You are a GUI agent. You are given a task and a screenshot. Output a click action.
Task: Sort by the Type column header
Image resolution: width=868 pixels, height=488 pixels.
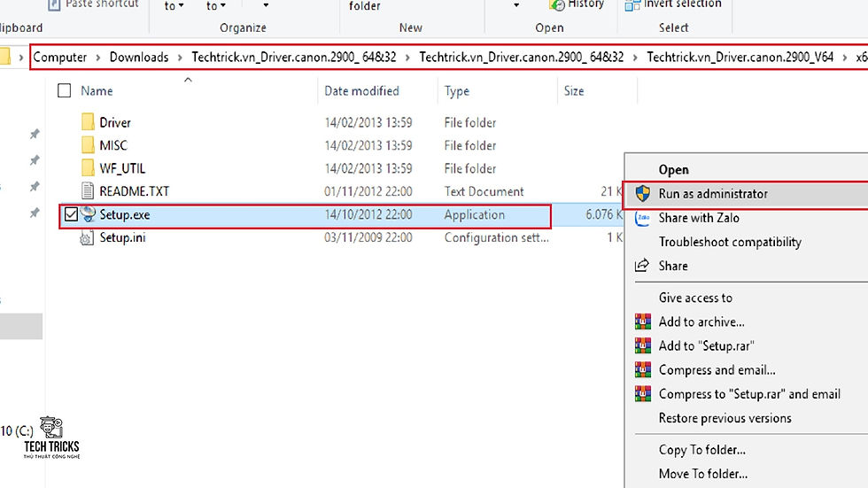click(x=457, y=90)
